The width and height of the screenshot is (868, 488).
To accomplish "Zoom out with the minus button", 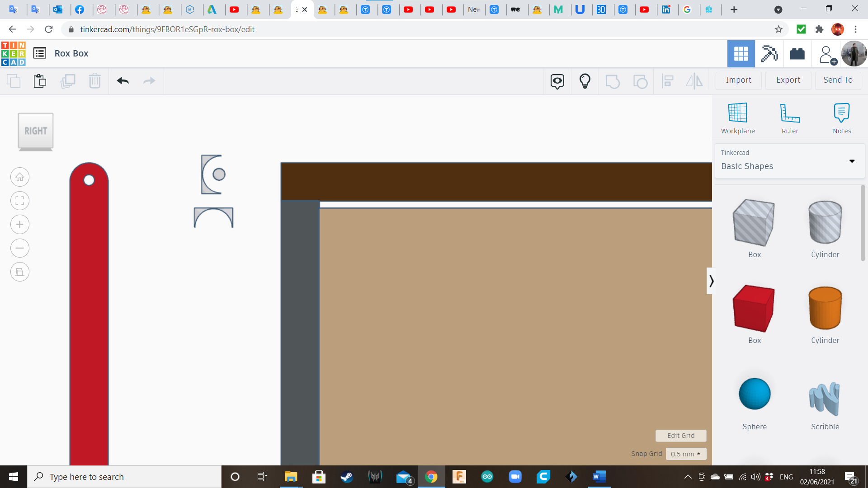I will tap(20, 248).
